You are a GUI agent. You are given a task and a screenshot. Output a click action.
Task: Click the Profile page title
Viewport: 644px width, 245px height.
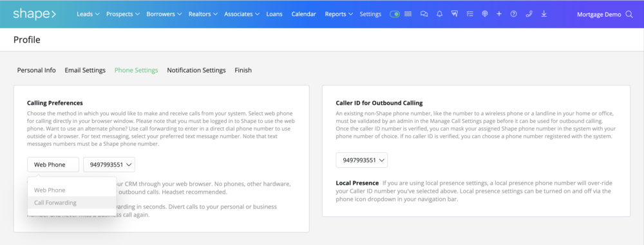(26, 40)
